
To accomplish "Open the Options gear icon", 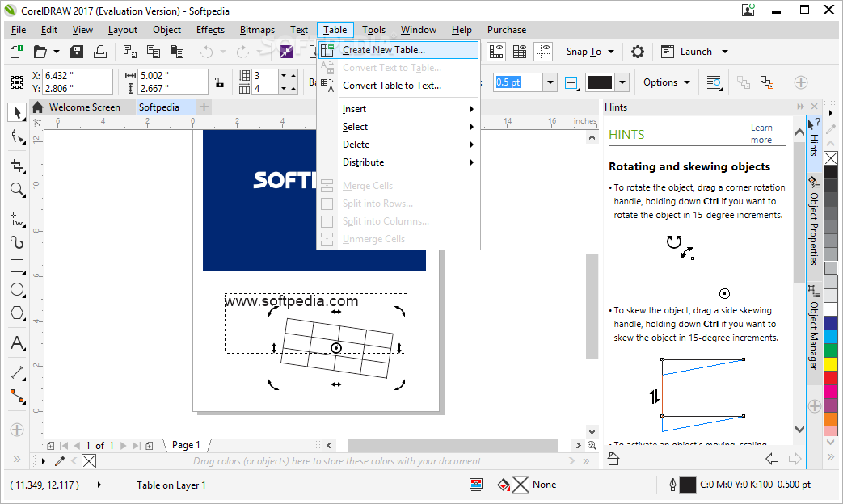I will click(637, 52).
